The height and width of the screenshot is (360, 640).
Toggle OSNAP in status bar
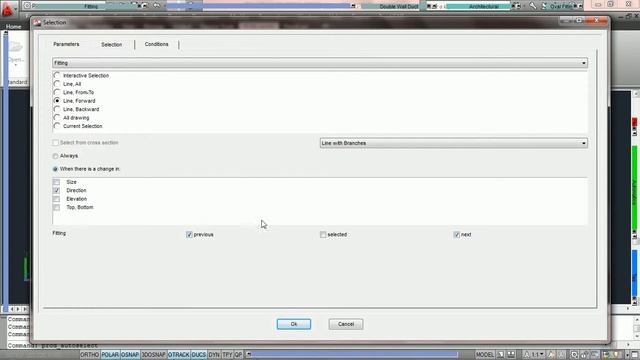tap(130, 355)
